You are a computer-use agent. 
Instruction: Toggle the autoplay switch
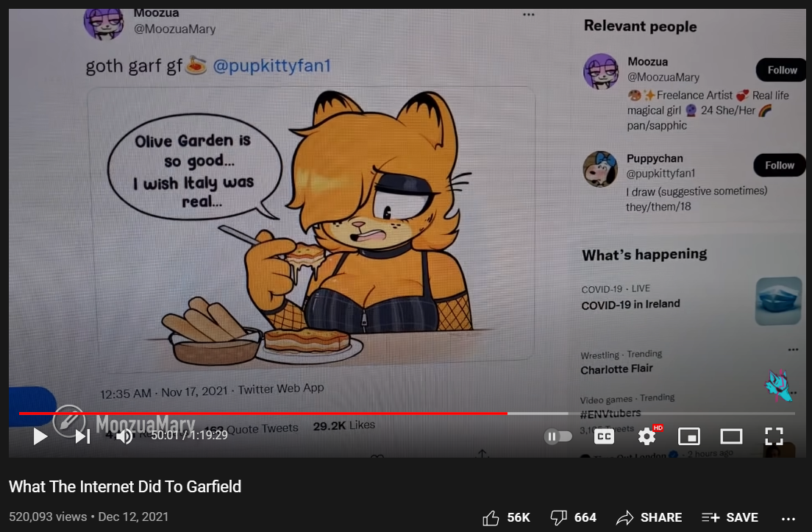coord(558,436)
